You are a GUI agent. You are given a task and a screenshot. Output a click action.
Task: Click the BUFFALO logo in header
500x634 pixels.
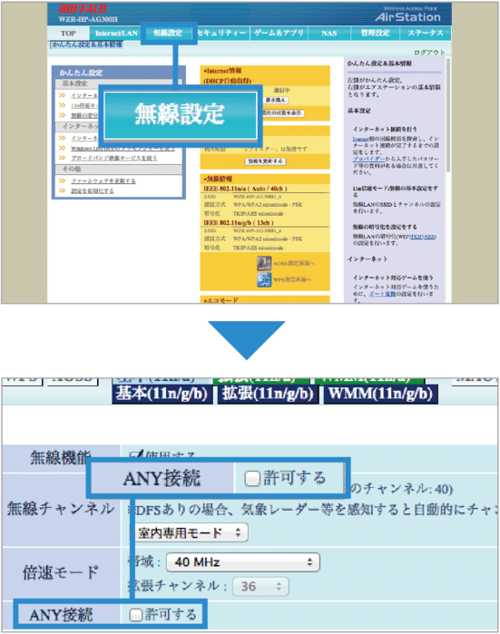coord(82,8)
